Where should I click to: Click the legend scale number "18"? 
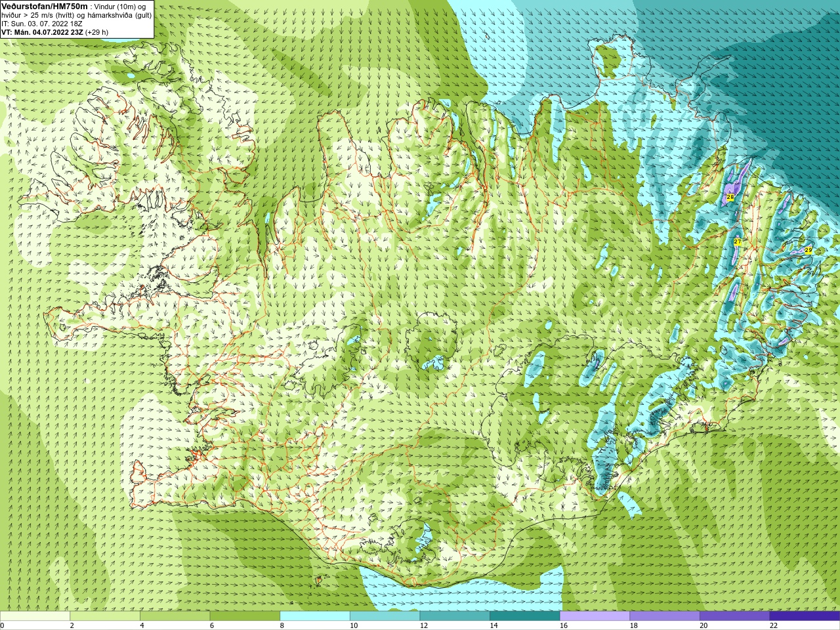633,626
